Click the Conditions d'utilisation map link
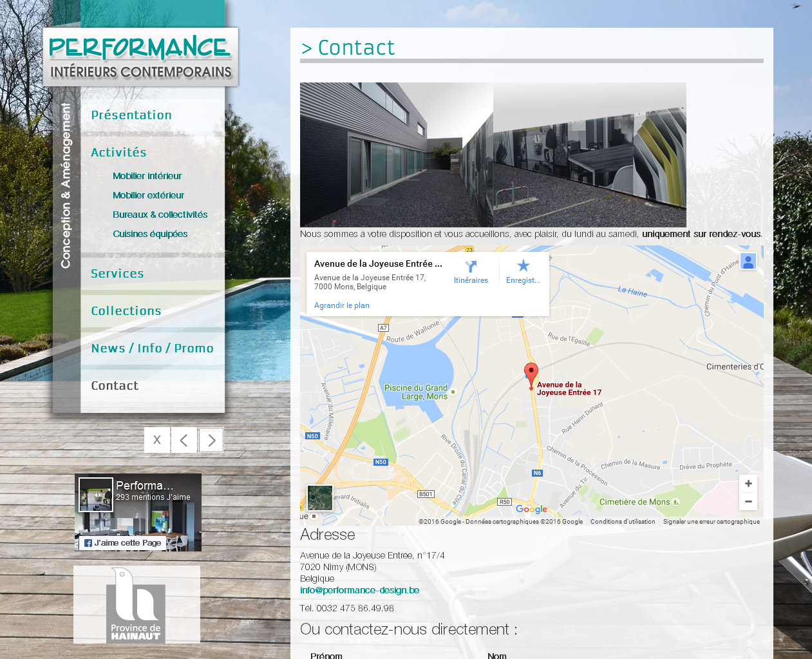 click(x=623, y=522)
